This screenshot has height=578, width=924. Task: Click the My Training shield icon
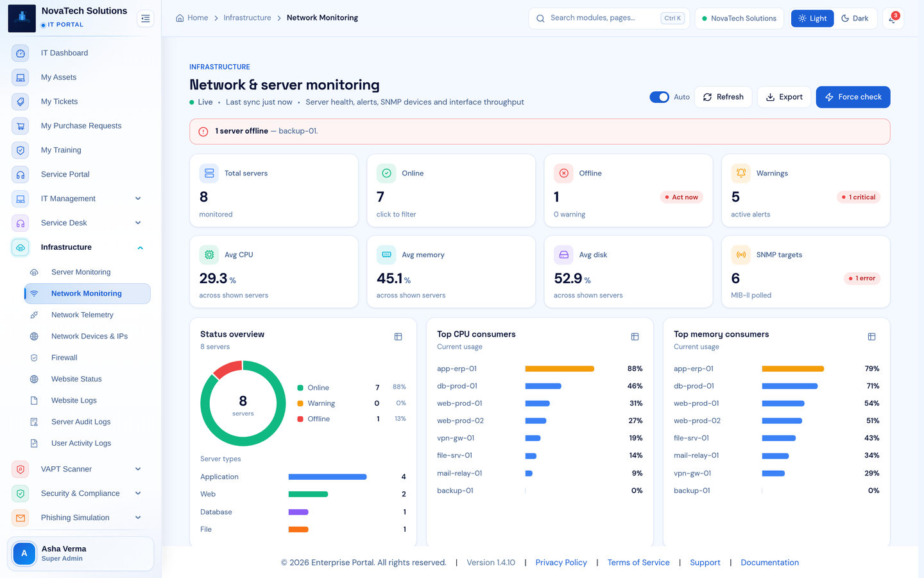(21, 150)
